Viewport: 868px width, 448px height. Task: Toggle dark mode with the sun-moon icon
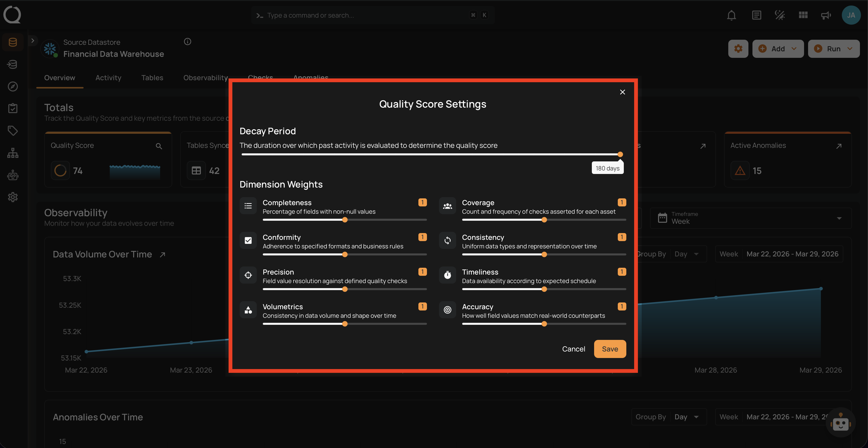click(779, 15)
